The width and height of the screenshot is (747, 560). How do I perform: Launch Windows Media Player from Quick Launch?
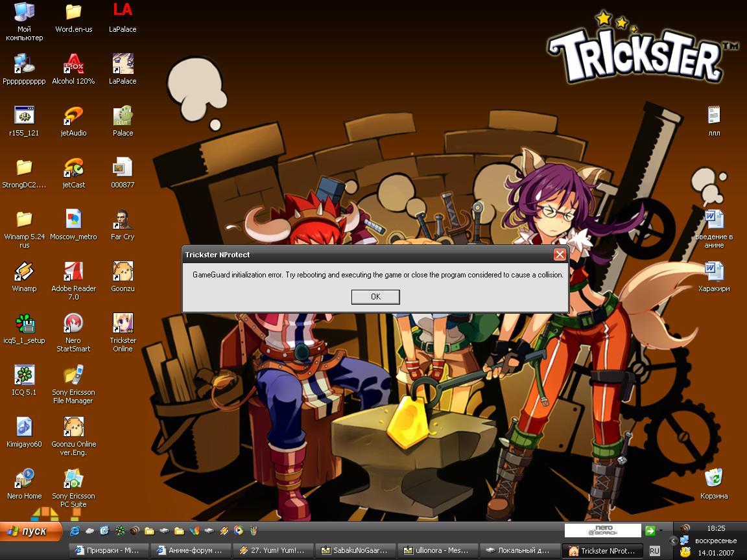(x=239, y=530)
